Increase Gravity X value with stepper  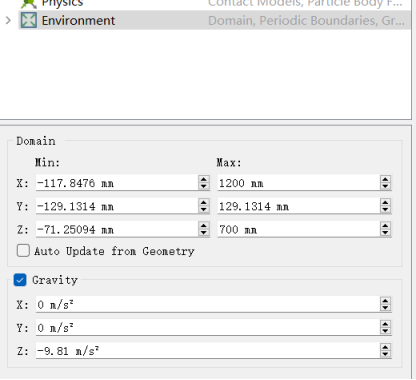coord(385,301)
